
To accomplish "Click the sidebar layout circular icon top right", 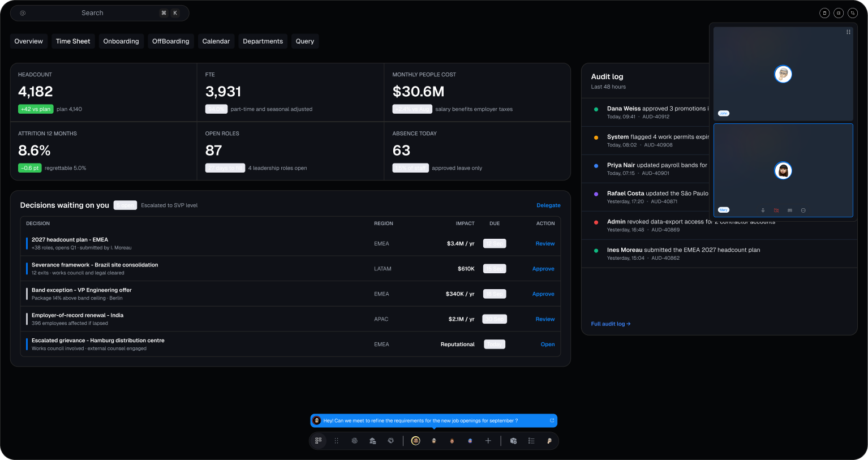I will click(839, 13).
